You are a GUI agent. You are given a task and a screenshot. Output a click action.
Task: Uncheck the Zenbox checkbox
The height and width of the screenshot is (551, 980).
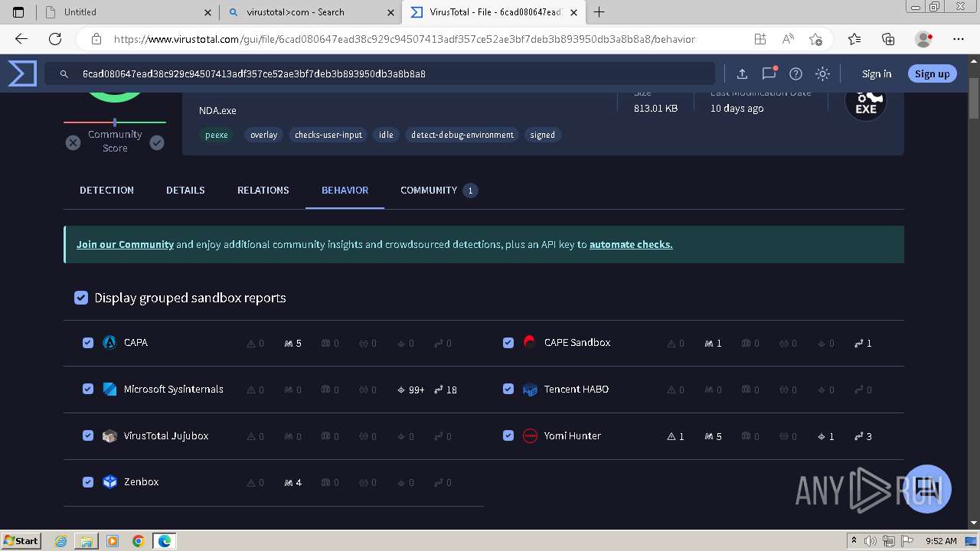click(x=88, y=481)
